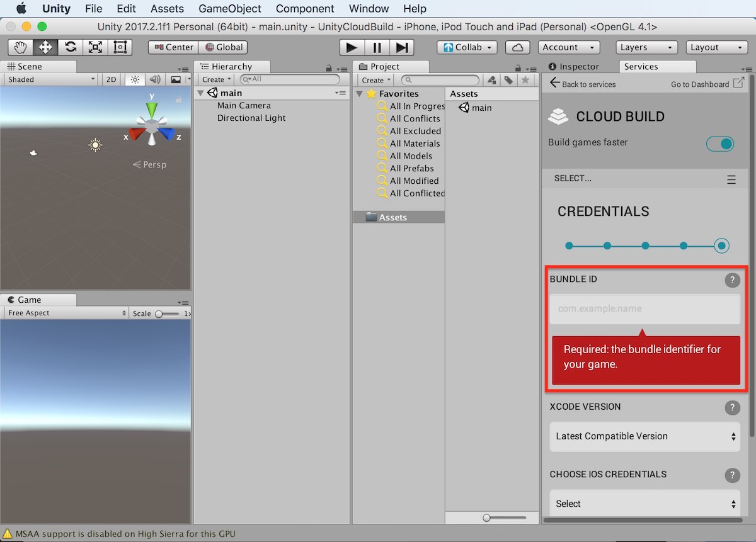
Task: Open the hamburger menu beside SELECT...
Action: click(731, 180)
